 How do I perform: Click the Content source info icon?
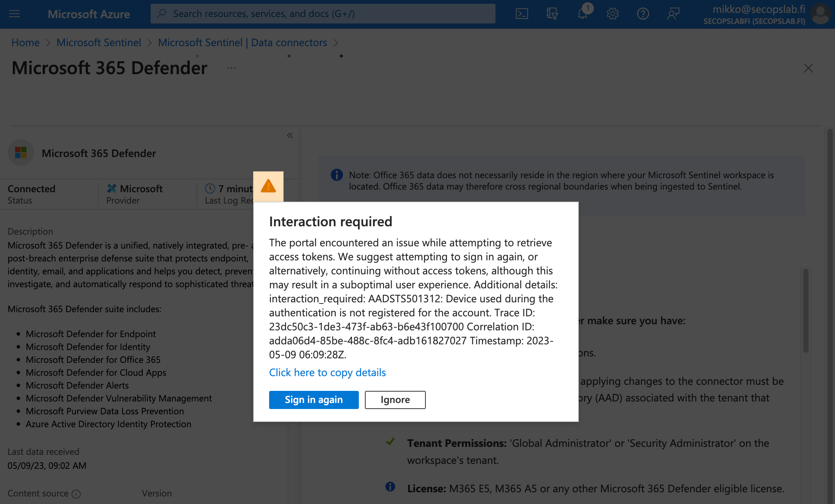pos(76,494)
